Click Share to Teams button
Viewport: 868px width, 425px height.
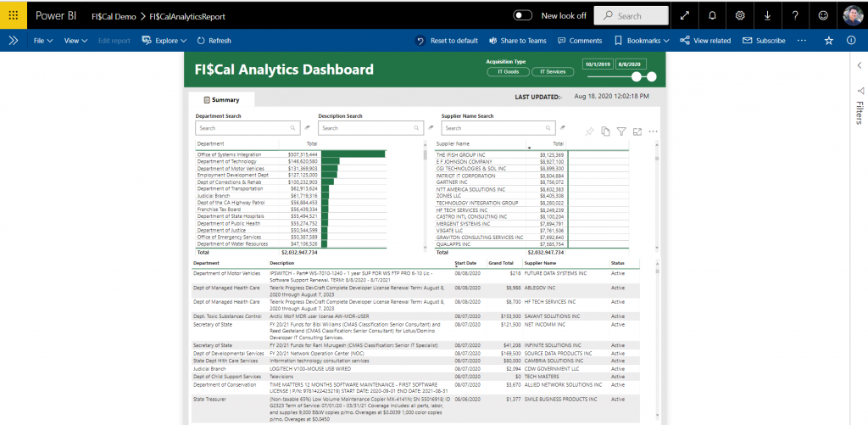pyautogui.click(x=518, y=41)
